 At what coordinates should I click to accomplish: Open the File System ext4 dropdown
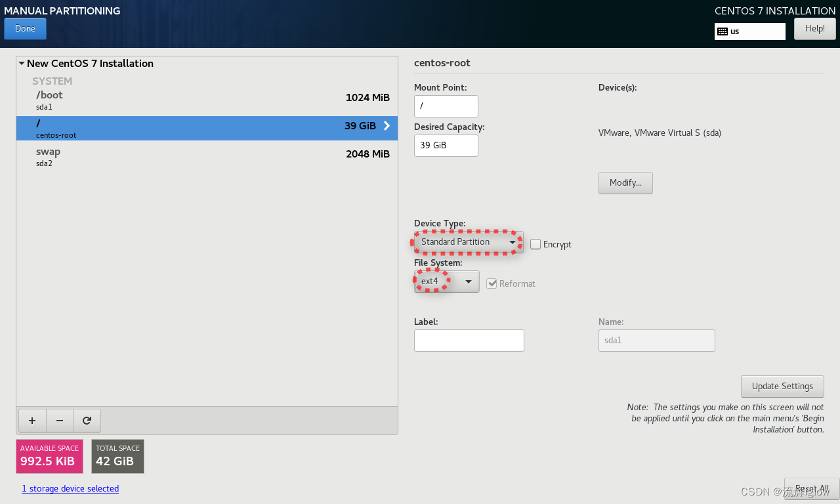pos(446,282)
